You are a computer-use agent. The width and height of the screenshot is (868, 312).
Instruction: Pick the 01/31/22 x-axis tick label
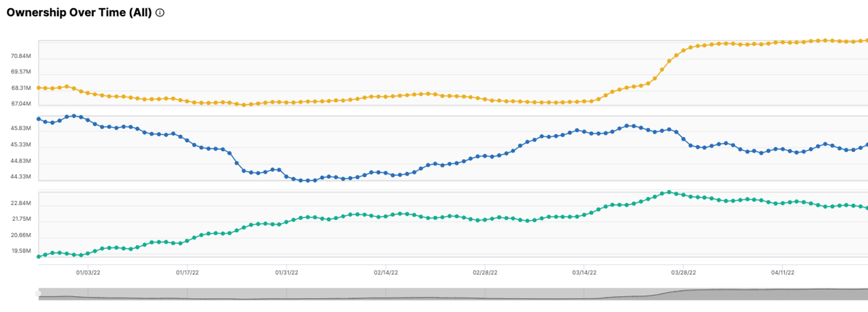(x=286, y=273)
